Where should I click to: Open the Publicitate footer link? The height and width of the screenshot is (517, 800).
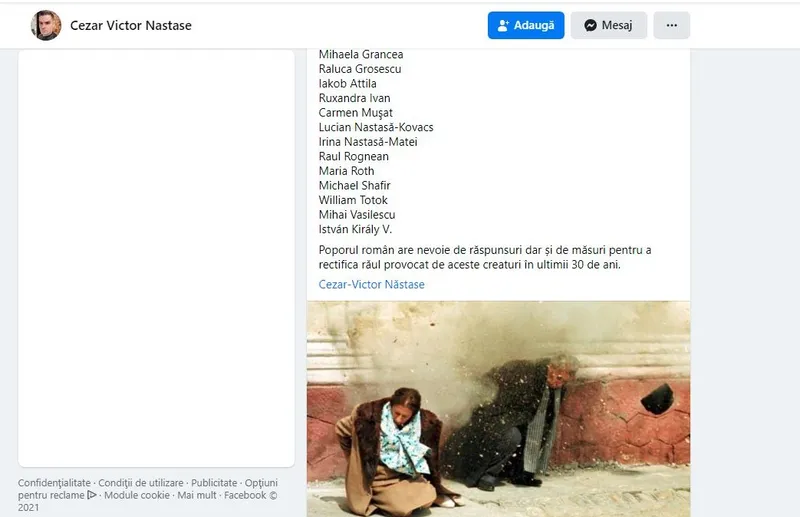pyautogui.click(x=214, y=482)
